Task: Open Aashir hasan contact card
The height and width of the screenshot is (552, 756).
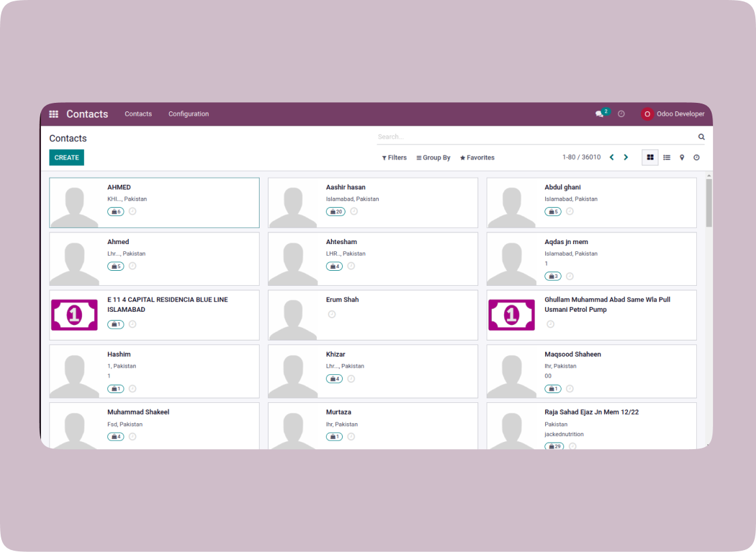Action: click(373, 202)
